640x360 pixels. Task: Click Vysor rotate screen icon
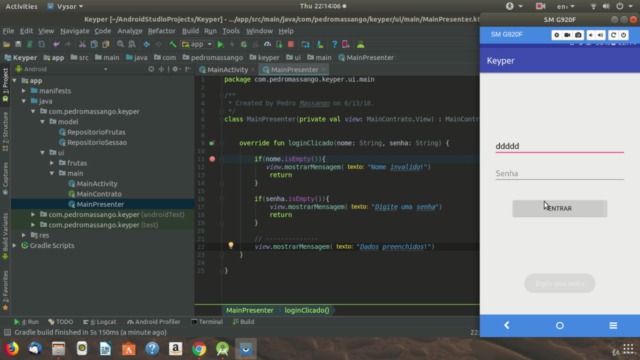[x=613, y=35]
